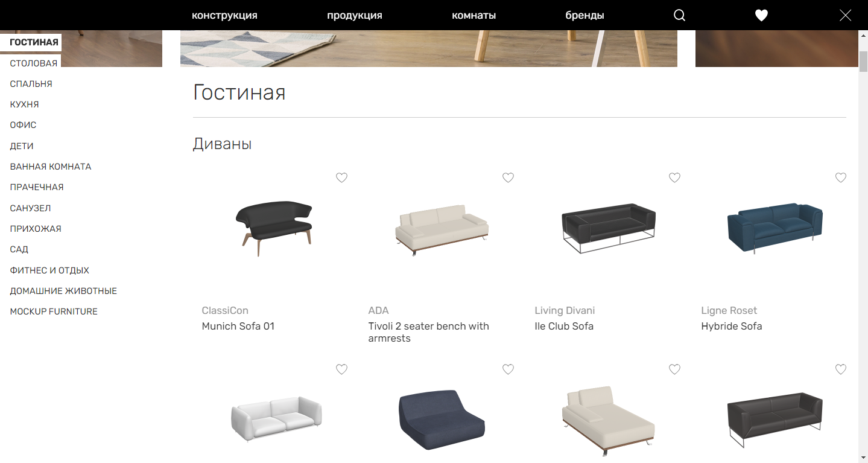868x463 pixels.
Task: Open the search magnifier icon
Action: (x=679, y=16)
